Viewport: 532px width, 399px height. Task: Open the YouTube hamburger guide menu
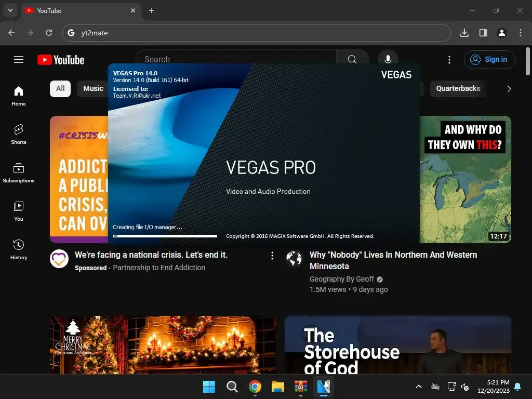pyautogui.click(x=19, y=60)
